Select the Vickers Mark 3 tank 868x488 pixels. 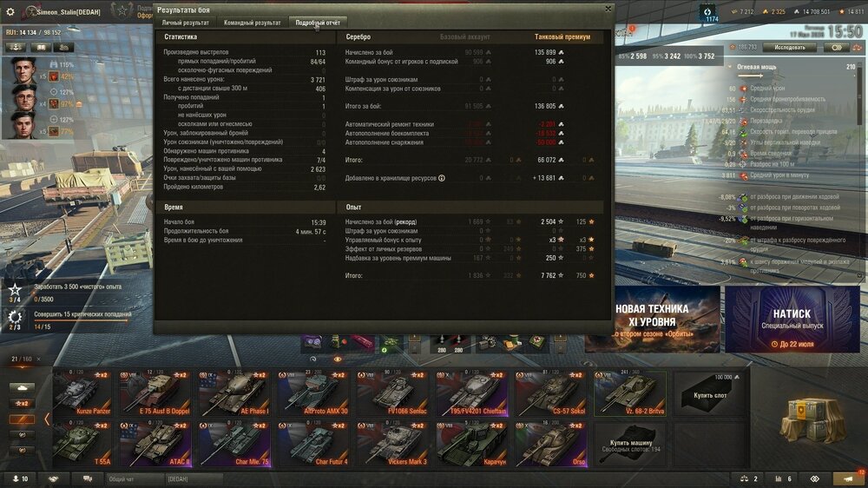coord(392,445)
